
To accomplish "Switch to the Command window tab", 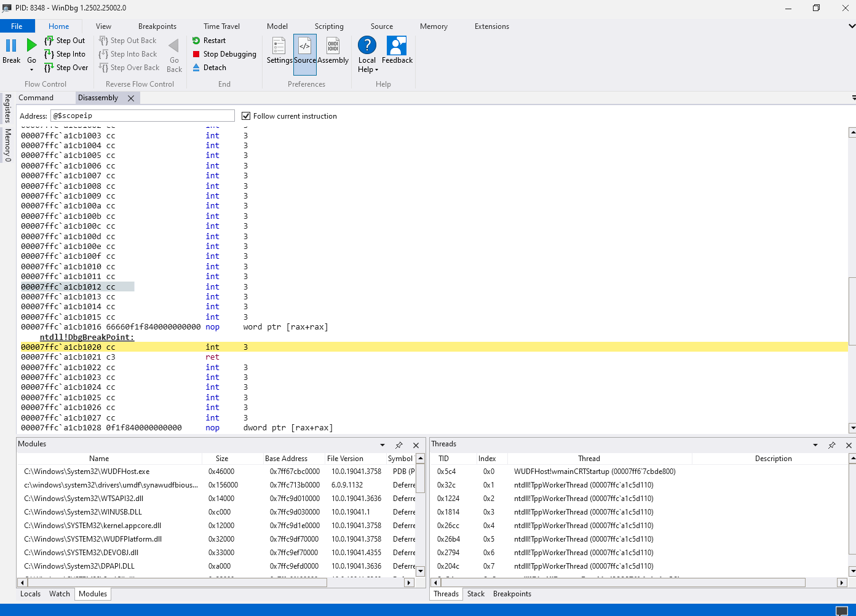I will point(36,98).
